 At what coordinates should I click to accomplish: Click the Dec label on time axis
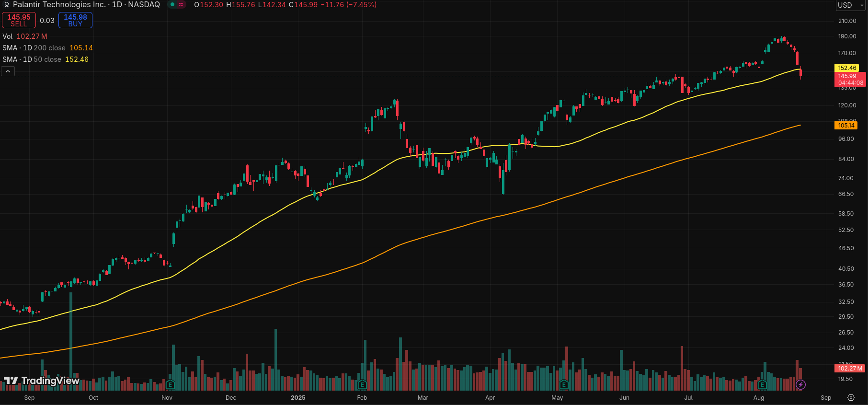pos(231,398)
